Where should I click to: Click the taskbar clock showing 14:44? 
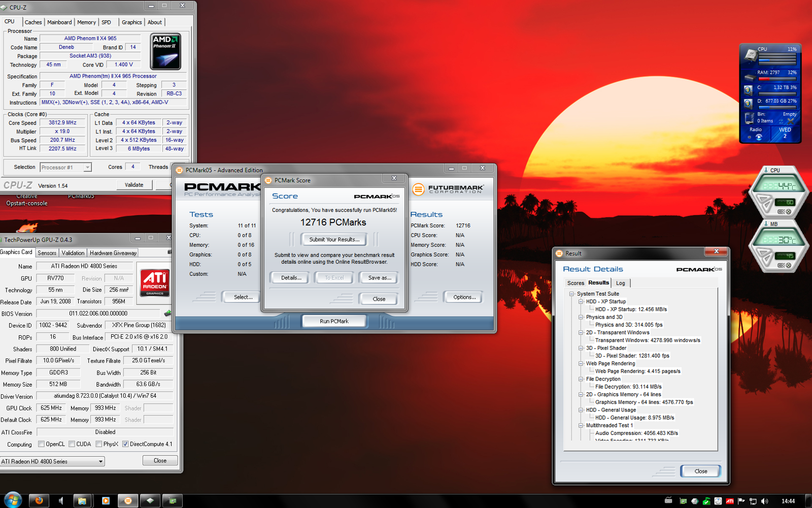point(788,501)
